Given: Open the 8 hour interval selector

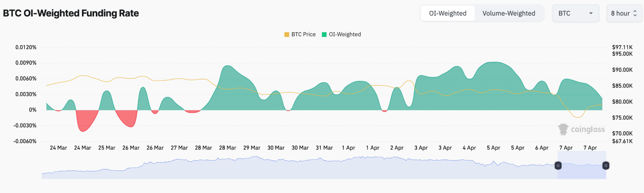Looking at the screenshot, I should coord(624,13).
